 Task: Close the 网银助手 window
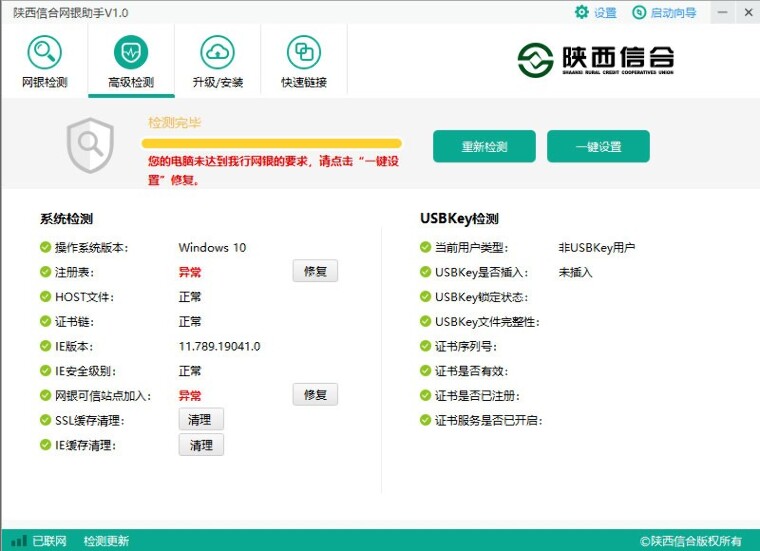pyautogui.click(x=748, y=12)
